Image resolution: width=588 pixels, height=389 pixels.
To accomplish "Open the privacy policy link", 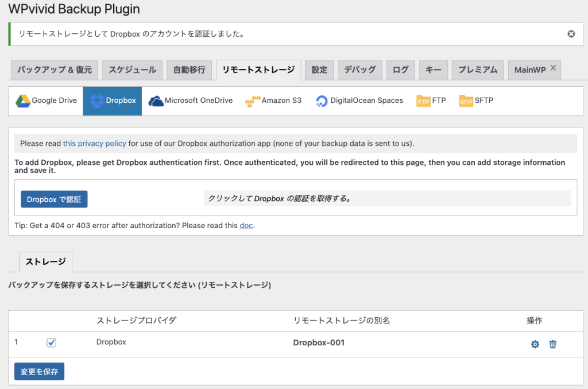I will (94, 143).
